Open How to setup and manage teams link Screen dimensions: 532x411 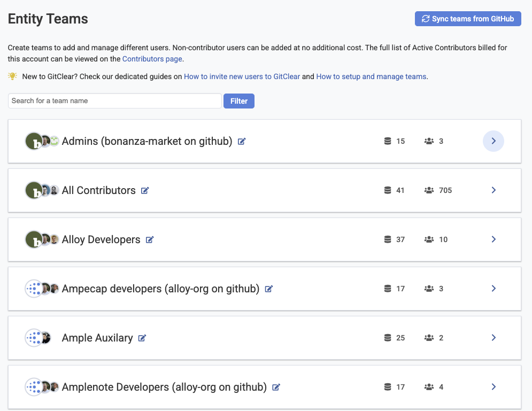point(371,76)
